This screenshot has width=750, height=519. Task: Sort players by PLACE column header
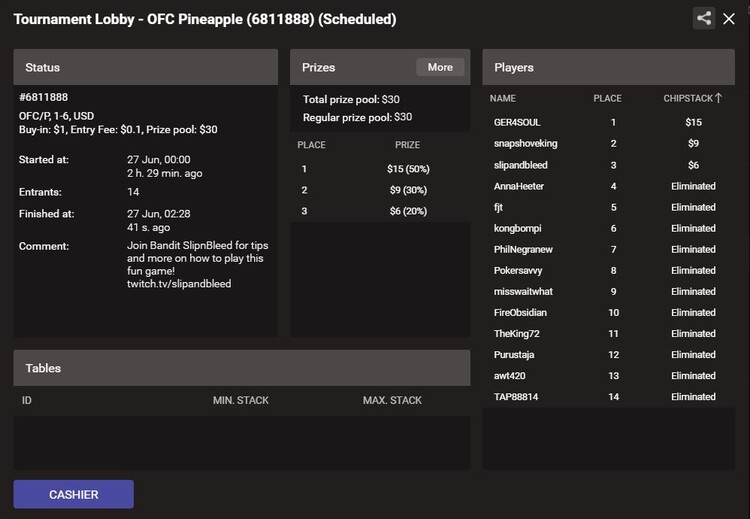[x=607, y=99]
